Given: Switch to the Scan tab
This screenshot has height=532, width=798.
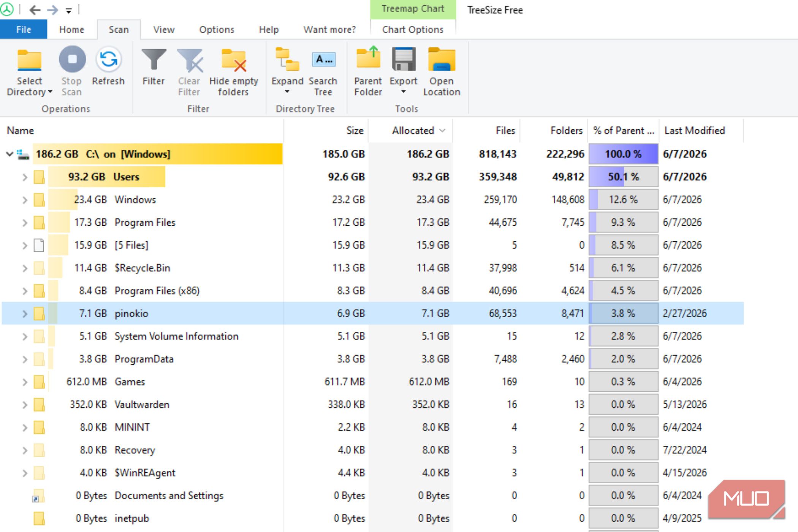Looking at the screenshot, I should pyautogui.click(x=119, y=30).
